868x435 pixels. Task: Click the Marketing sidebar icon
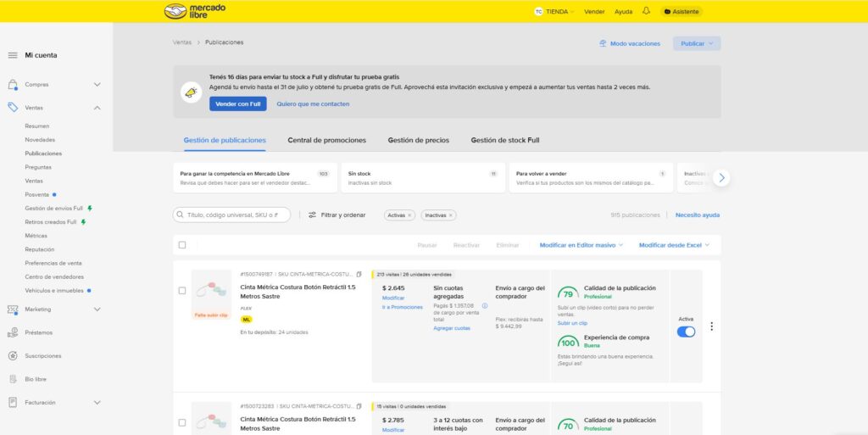coord(13,310)
